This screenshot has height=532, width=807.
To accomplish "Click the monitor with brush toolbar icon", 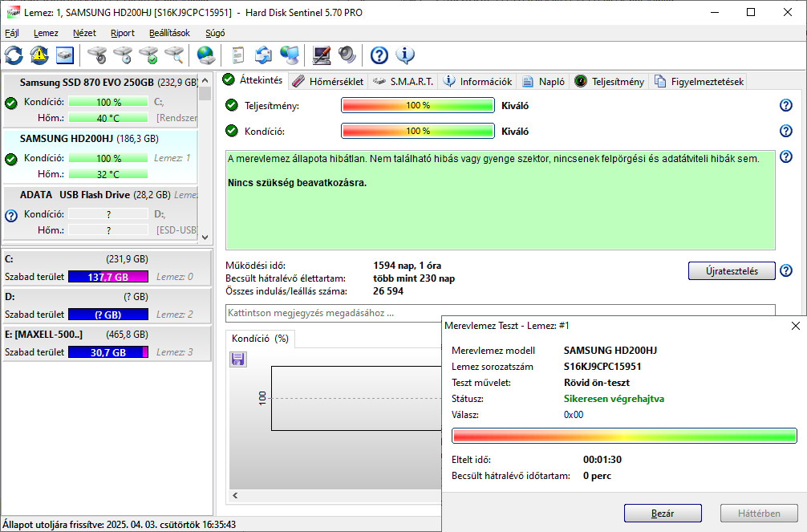I will click(x=322, y=55).
